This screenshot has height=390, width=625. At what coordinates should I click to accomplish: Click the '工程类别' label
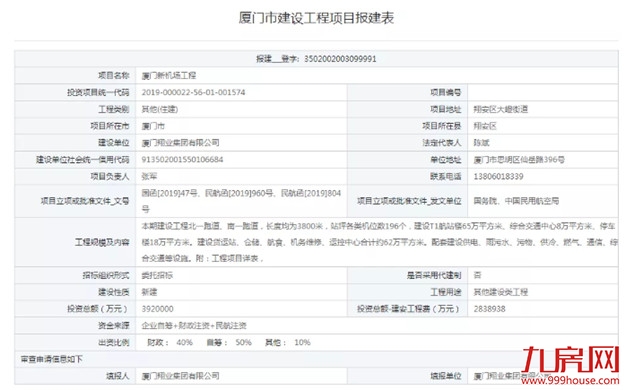[x=114, y=109]
